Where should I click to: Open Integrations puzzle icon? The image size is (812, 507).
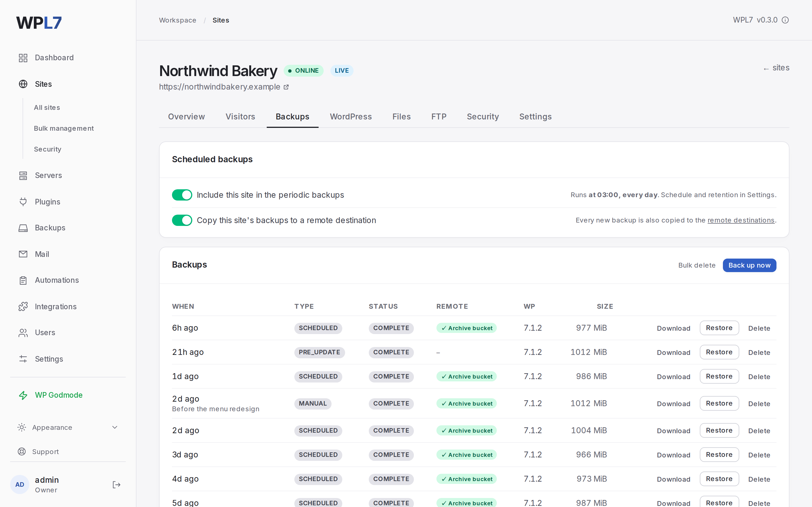tap(23, 306)
